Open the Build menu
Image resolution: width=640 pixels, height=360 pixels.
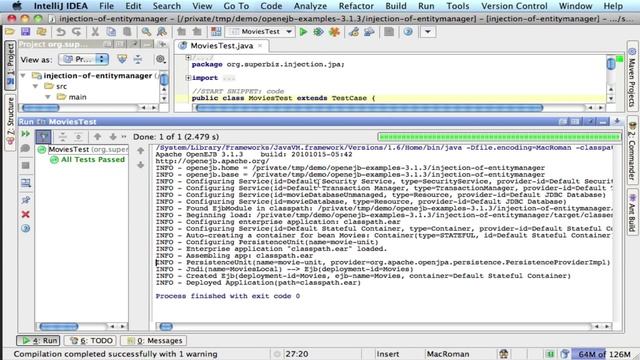(x=396, y=6)
